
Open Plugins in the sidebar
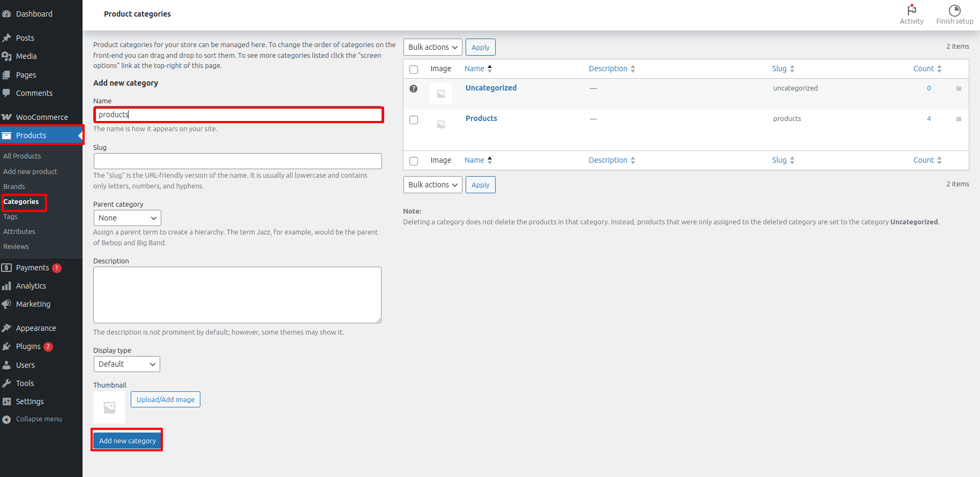coord(28,346)
